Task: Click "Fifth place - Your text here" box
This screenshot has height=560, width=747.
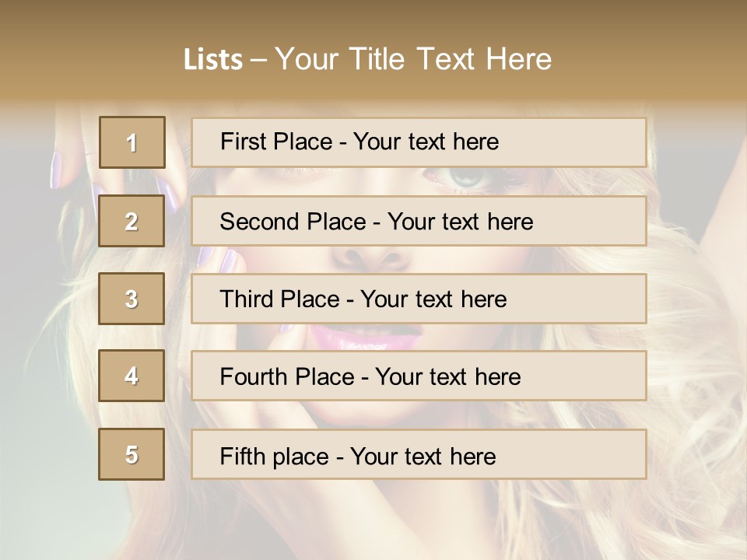Action: click(419, 455)
